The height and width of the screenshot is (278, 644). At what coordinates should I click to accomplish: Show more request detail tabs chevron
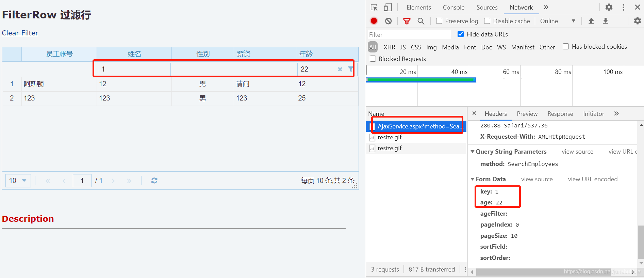point(616,113)
